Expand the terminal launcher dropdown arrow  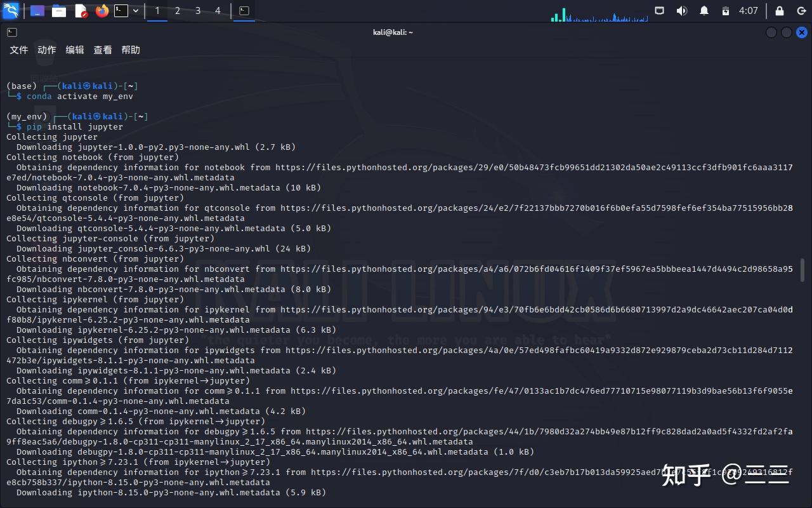pyautogui.click(x=136, y=10)
